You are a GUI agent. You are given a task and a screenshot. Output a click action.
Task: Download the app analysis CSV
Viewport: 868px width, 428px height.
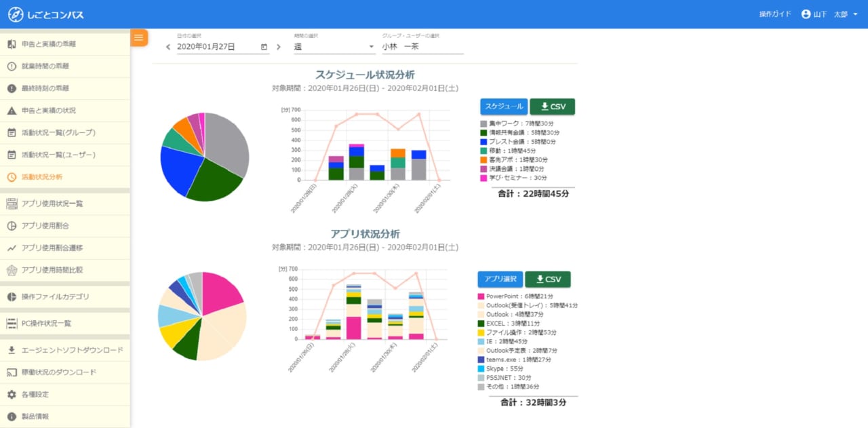click(x=548, y=279)
